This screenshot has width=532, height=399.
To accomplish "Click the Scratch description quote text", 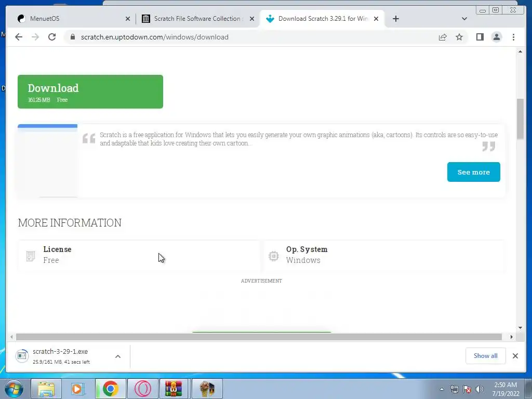I will click(x=299, y=139).
